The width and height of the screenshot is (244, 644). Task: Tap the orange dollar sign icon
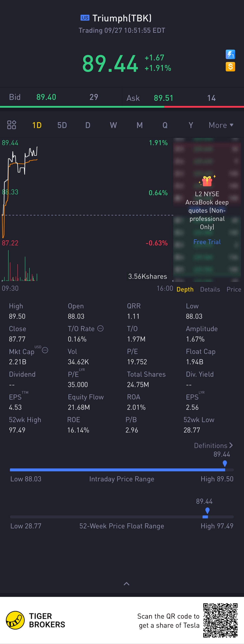pyautogui.click(x=230, y=67)
